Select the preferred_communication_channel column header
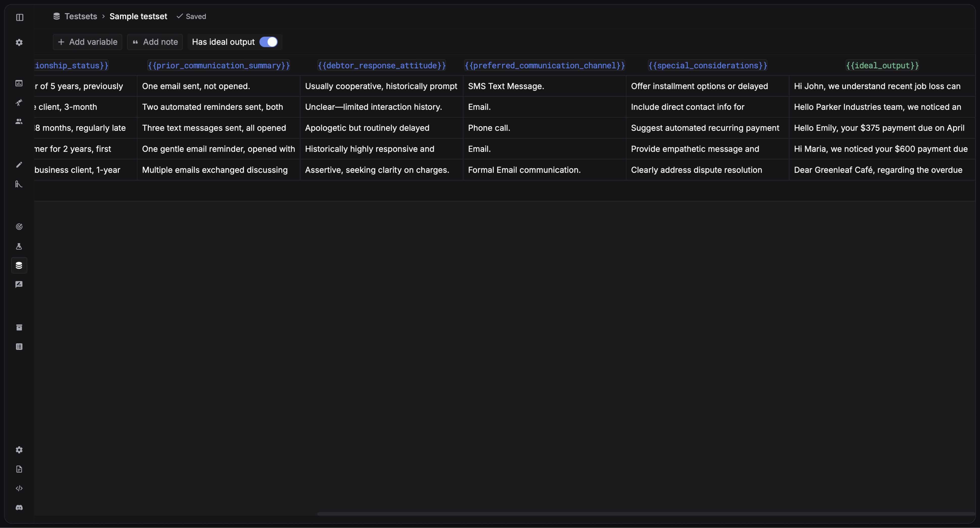The height and width of the screenshot is (528, 980). 545,65
